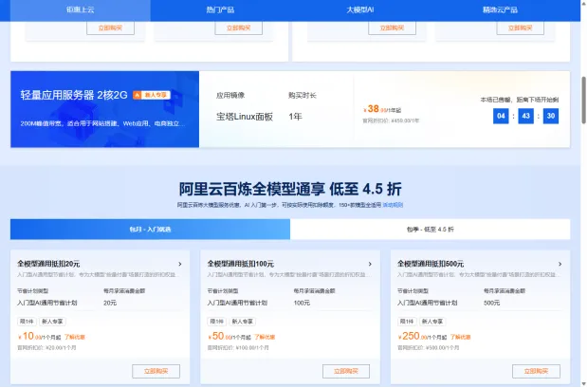This screenshot has height=388, width=588.
Task: Open 了解优惠 beside the ¥10 price
Action: click(x=75, y=337)
